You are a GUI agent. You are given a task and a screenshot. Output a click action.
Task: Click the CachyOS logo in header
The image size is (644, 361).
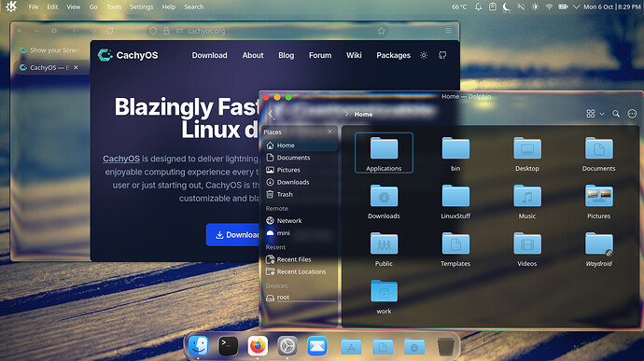[128, 55]
